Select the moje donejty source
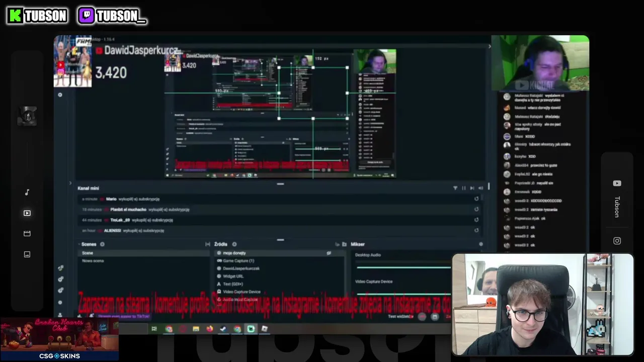 point(234,253)
